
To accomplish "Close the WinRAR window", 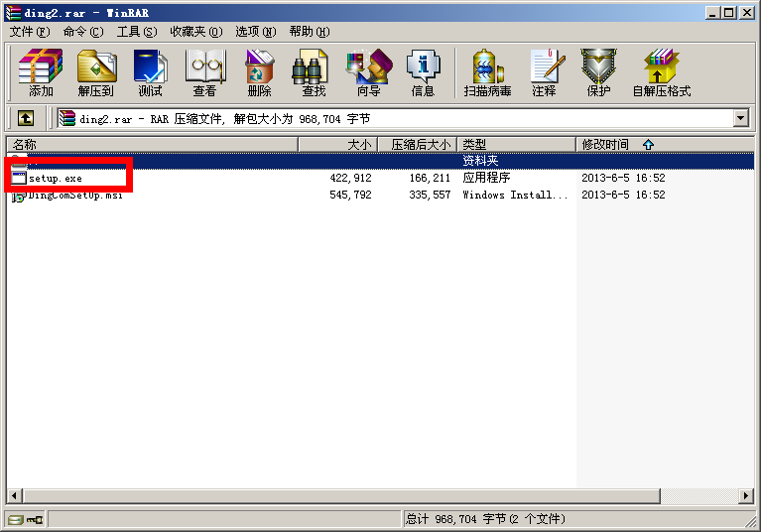I will 746,13.
